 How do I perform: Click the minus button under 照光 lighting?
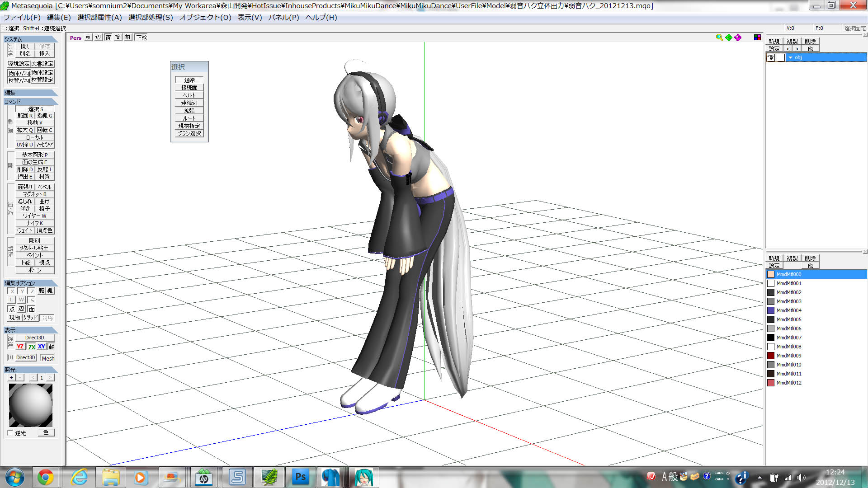(x=20, y=378)
